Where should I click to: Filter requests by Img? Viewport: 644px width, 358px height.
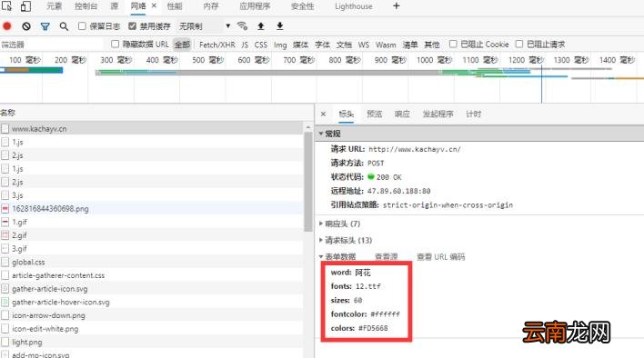pyautogui.click(x=280, y=45)
